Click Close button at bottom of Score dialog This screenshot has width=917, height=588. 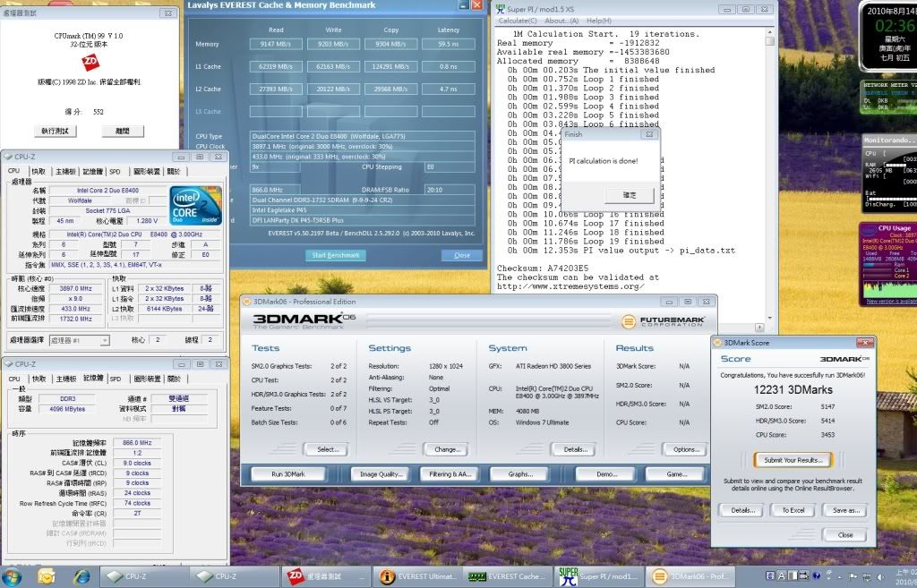(844, 535)
